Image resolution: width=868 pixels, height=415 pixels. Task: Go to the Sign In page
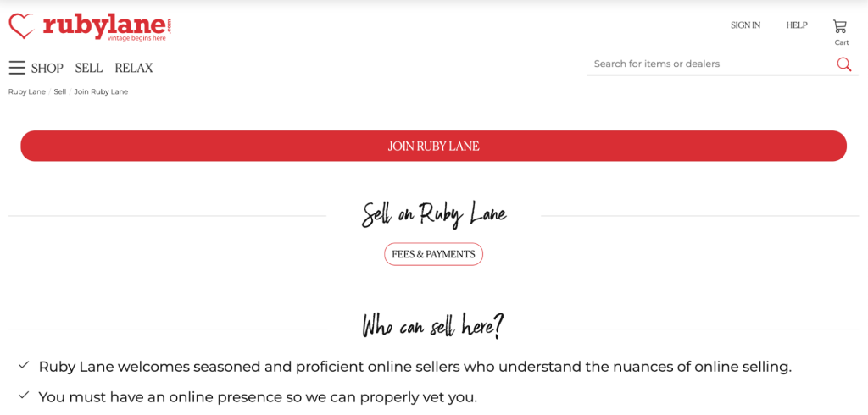coord(745,25)
